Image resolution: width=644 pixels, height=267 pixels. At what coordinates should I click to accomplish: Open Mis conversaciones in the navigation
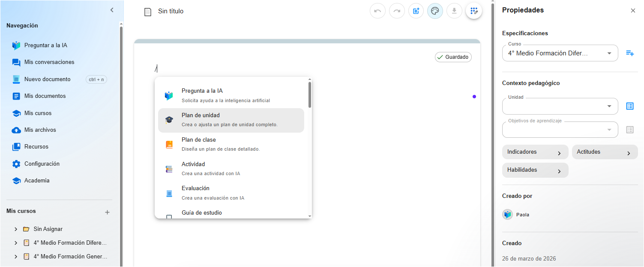tap(49, 62)
